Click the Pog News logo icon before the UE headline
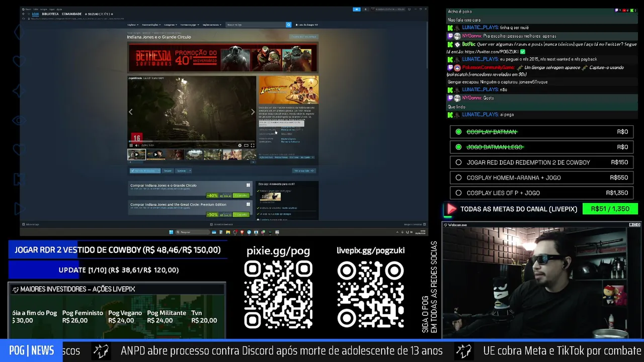The image size is (644, 362). [463, 351]
